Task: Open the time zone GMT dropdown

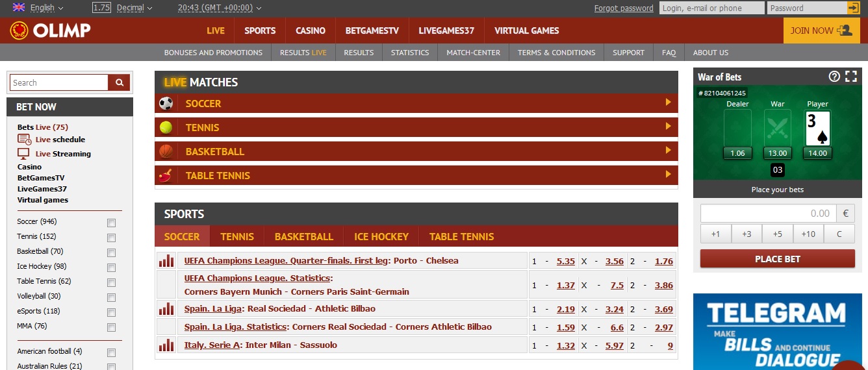Action: click(220, 8)
